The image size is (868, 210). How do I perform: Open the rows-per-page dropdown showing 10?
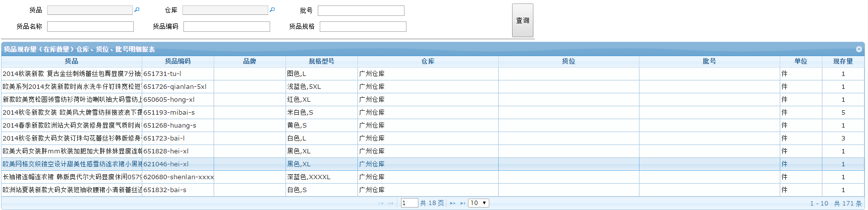click(478, 203)
